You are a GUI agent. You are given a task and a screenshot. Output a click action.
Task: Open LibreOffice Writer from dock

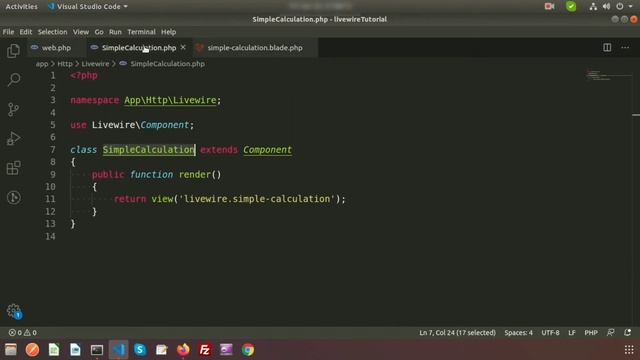[x=75, y=350]
